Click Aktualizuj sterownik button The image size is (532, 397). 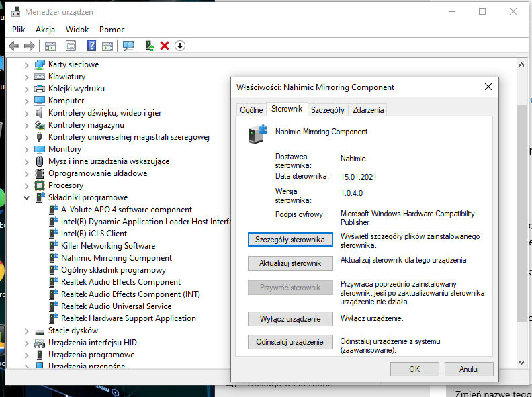[290, 263]
